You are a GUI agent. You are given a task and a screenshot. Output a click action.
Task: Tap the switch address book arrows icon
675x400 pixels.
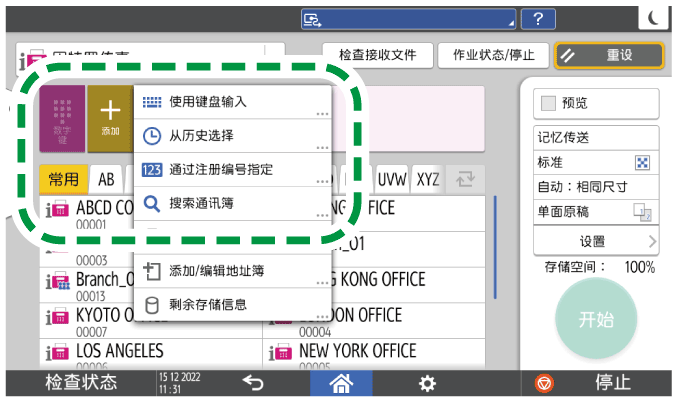click(x=466, y=179)
